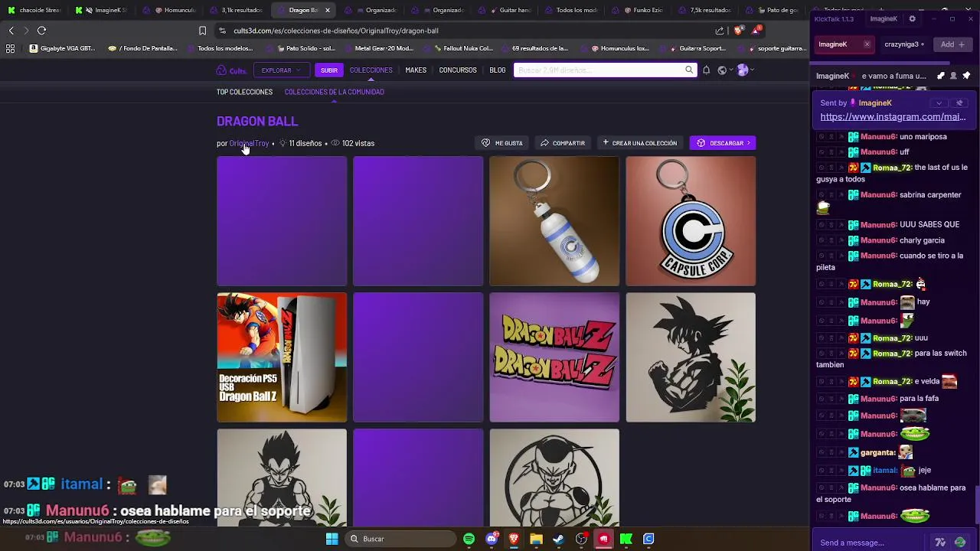Open the CONCURSOS menu item
This screenshot has width=980, height=551.
(x=458, y=70)
